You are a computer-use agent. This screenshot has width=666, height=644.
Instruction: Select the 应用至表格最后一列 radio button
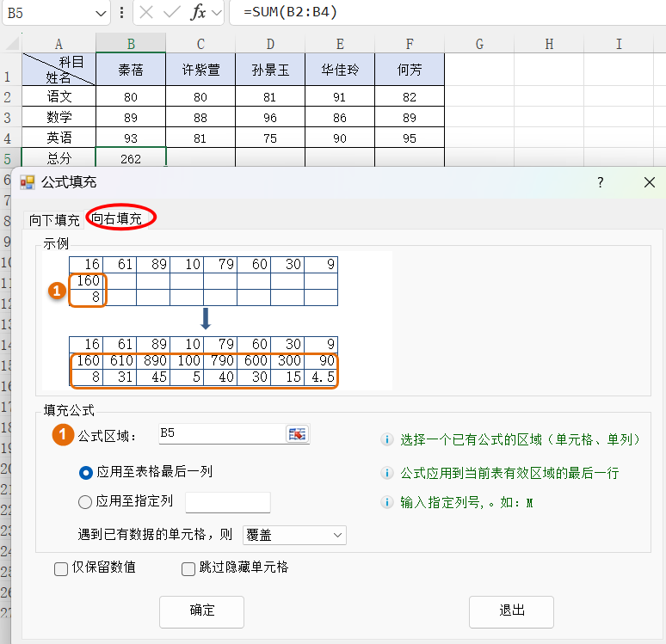(x=85, y=472)
